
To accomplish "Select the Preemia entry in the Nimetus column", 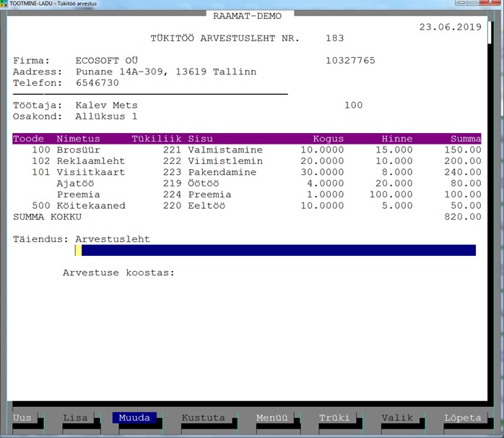I will (x=79, y=194).
